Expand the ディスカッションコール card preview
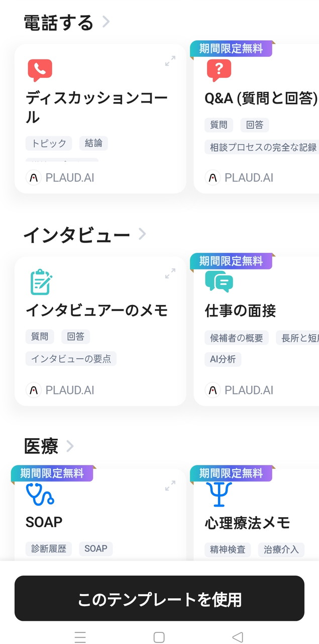 (x=170, y=61)
